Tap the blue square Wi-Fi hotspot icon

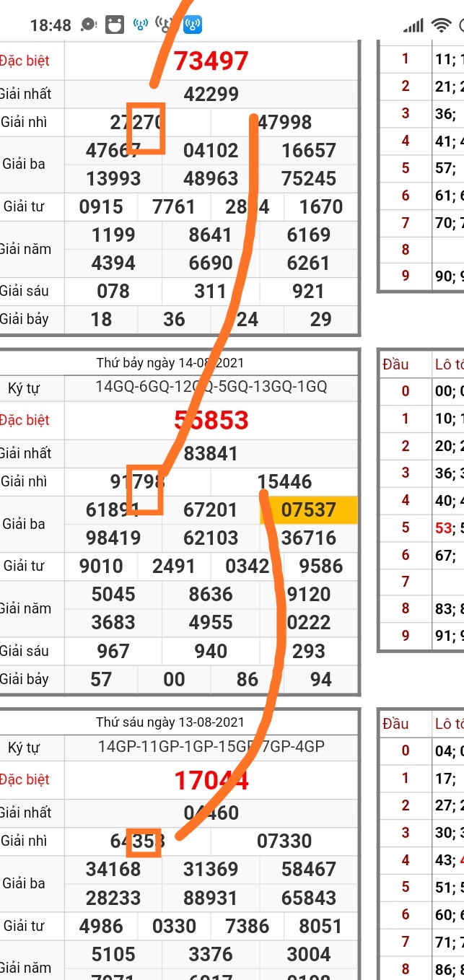click(192, 25)
